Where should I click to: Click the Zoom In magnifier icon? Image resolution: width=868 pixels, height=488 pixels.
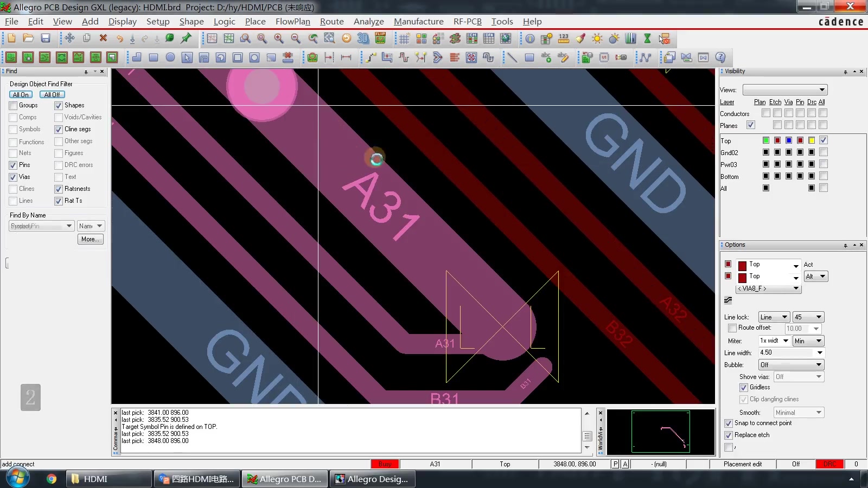click(x=279, y=38)
